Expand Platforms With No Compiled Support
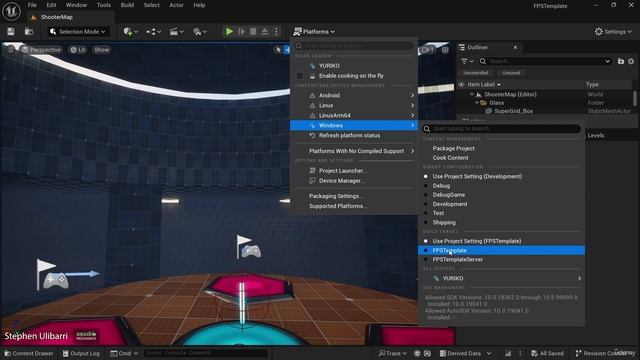 354,151
